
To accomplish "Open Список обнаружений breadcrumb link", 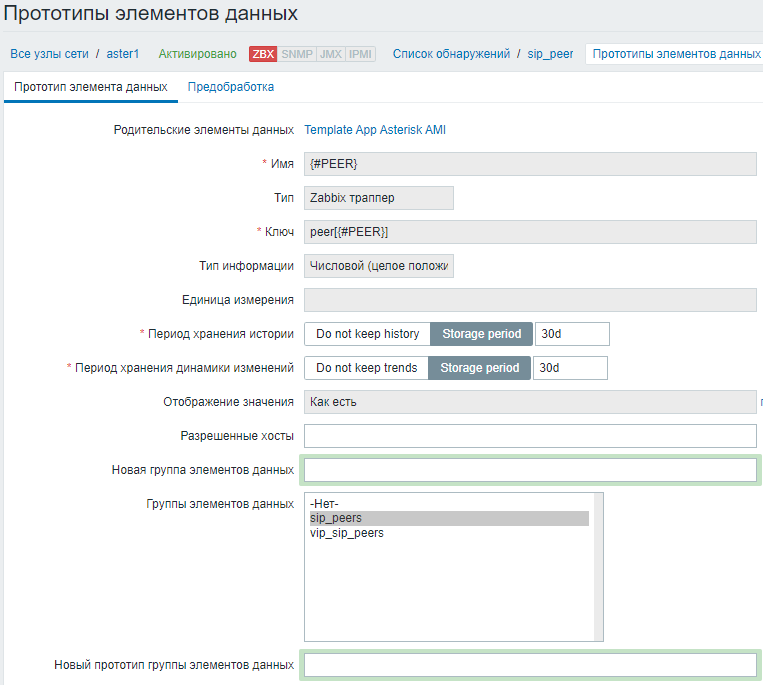I will pyautogui.click(x=451, y=54).
